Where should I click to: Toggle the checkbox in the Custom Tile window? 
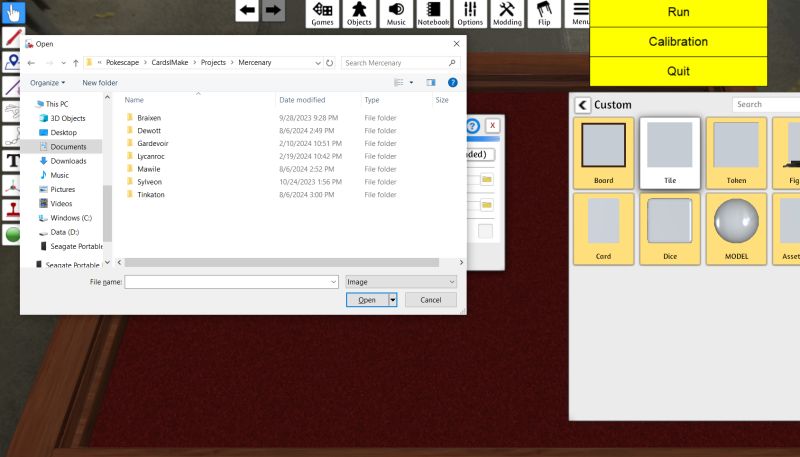pos(485,231)
